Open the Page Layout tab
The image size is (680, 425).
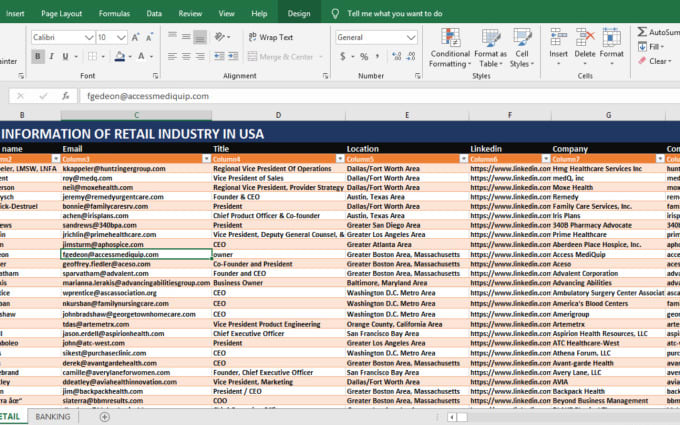tap(61, 13)
